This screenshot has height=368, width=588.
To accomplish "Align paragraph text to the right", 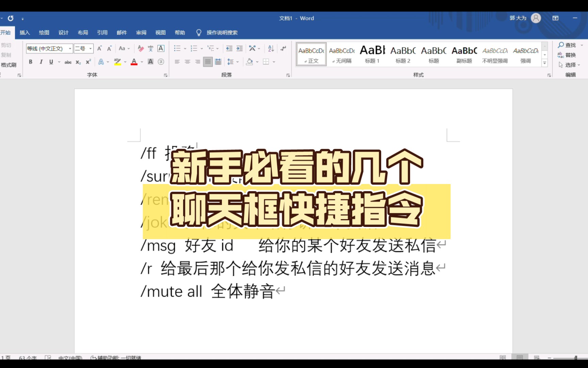I will click(197, 62).
